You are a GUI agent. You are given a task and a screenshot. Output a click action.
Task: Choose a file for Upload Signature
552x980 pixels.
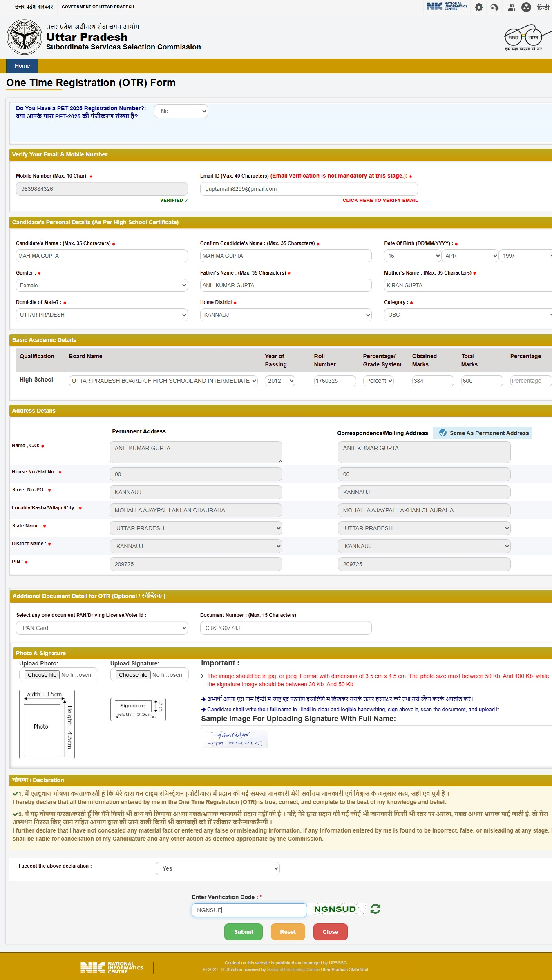coord(133,675)
